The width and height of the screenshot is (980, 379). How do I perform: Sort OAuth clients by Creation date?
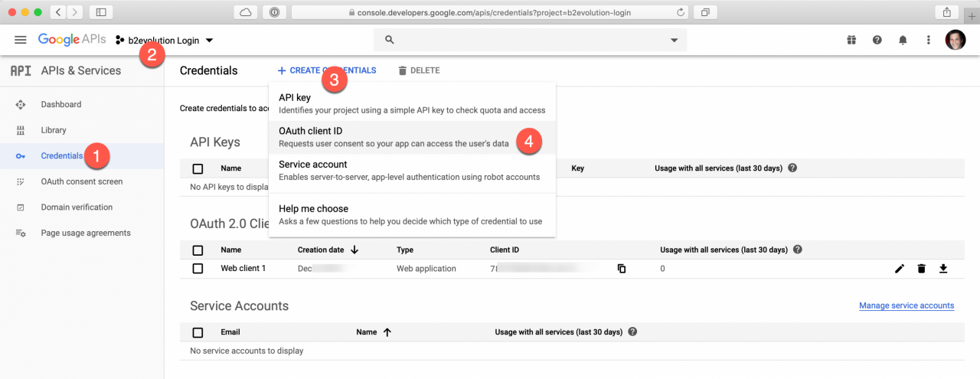point(328,250)
